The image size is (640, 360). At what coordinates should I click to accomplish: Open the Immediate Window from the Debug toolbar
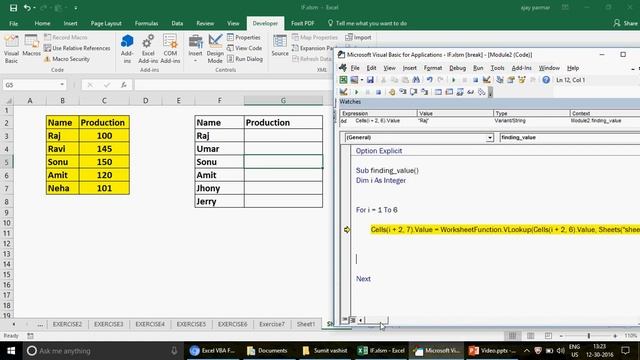tap(449, 92)
